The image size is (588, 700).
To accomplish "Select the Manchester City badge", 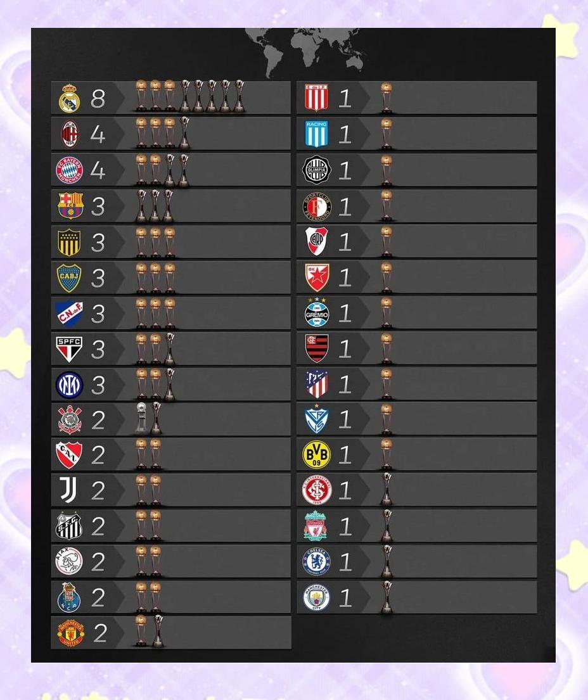I will (x=317, y=597).
